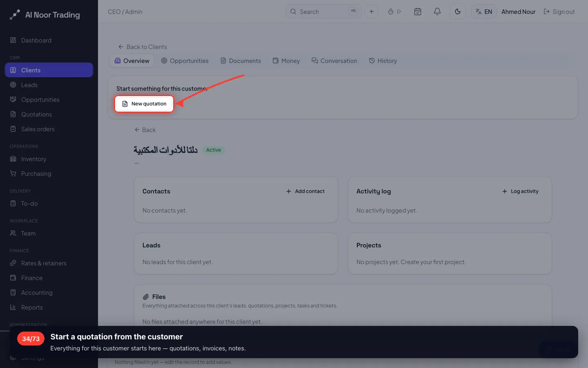Viewport: 588px width, 368px height.
Task: Open Team in the sidebar
Action: (49, 233)
